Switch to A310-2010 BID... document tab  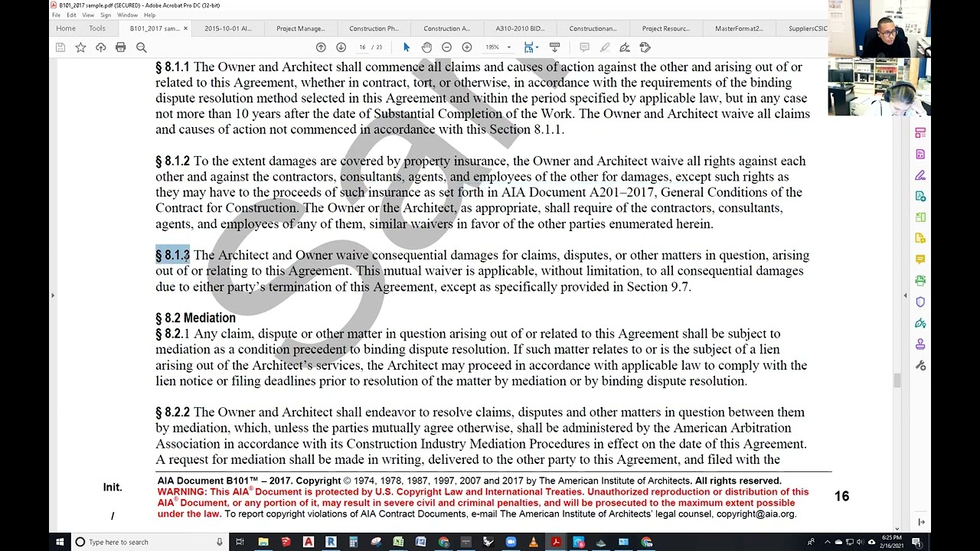click(x=520, y=28)
